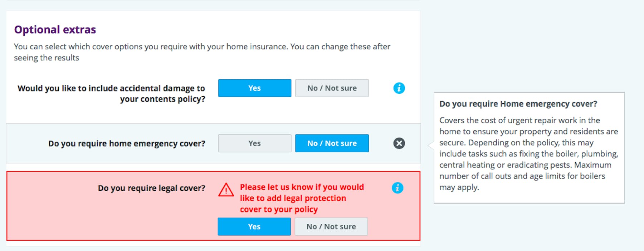Show info for the legal cover question

click(397, 188)
